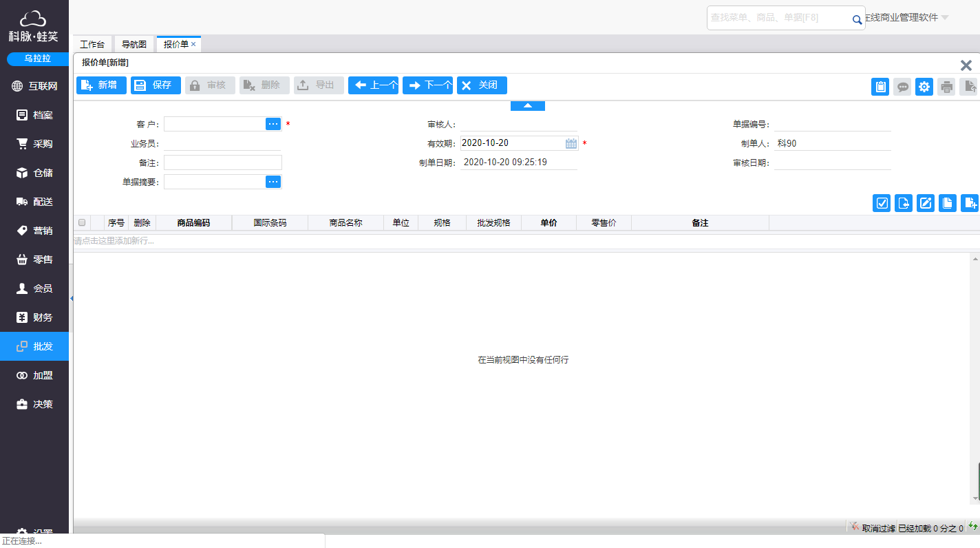Screen dimensions: 980x548
Task: Tick the header checkbox in grid
Action: [82, 222]
